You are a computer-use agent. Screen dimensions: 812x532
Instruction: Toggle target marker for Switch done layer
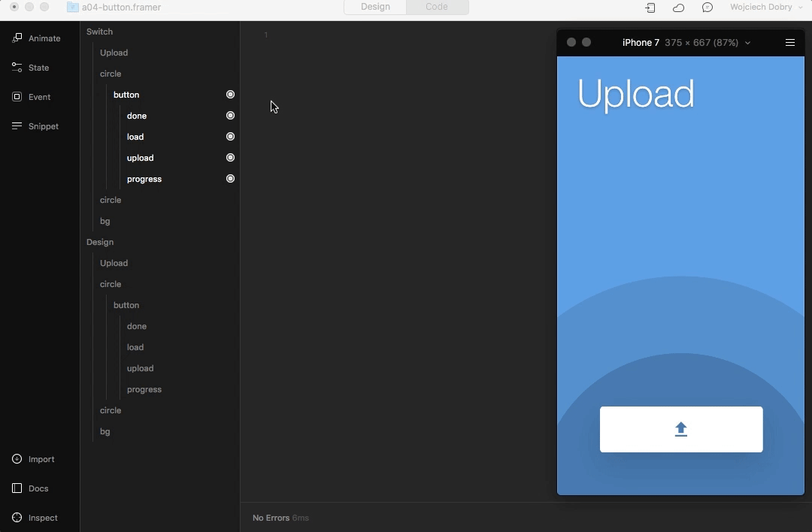tap(231, 116)
